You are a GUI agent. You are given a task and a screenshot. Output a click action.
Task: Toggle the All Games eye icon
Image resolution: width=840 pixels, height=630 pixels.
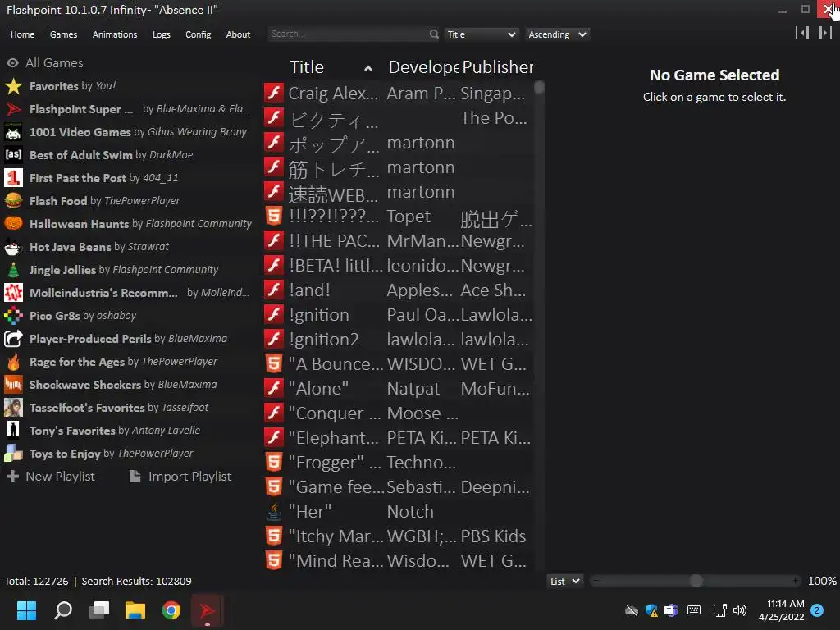pyautogui.click(x=13, y=63)
